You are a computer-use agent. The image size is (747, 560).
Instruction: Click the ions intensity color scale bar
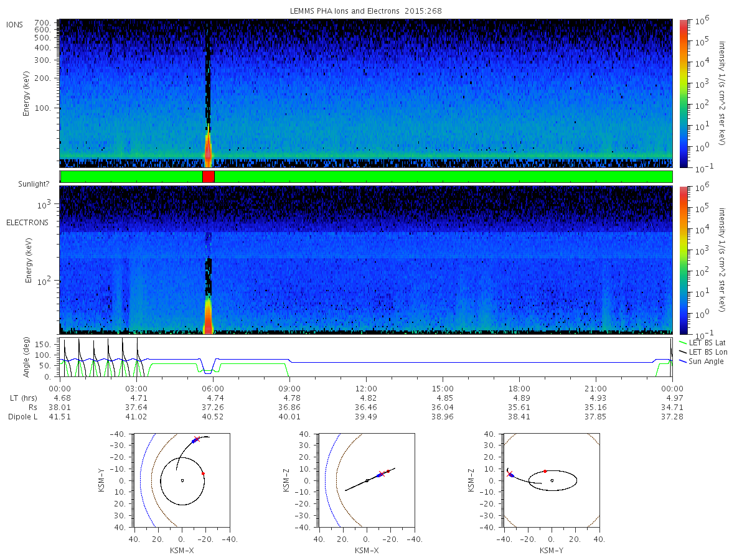[684, 93]
